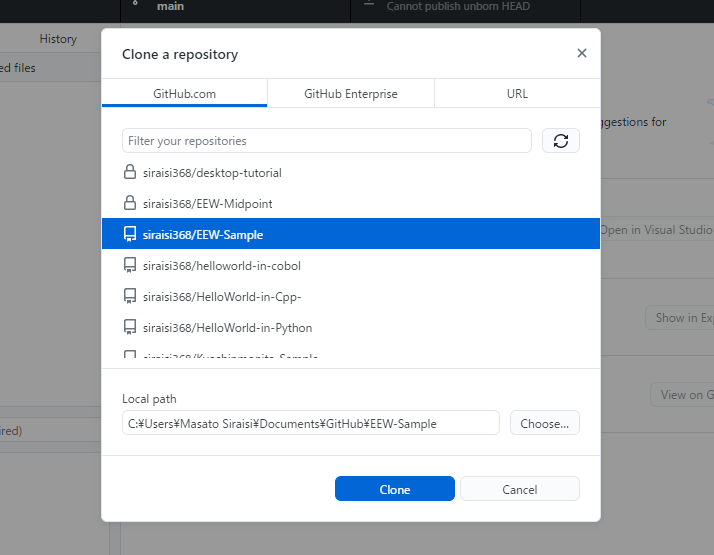Click the Choose... button
Image resolution: width=714 pixels, height=555 pixels.
[x=545, y=423]
